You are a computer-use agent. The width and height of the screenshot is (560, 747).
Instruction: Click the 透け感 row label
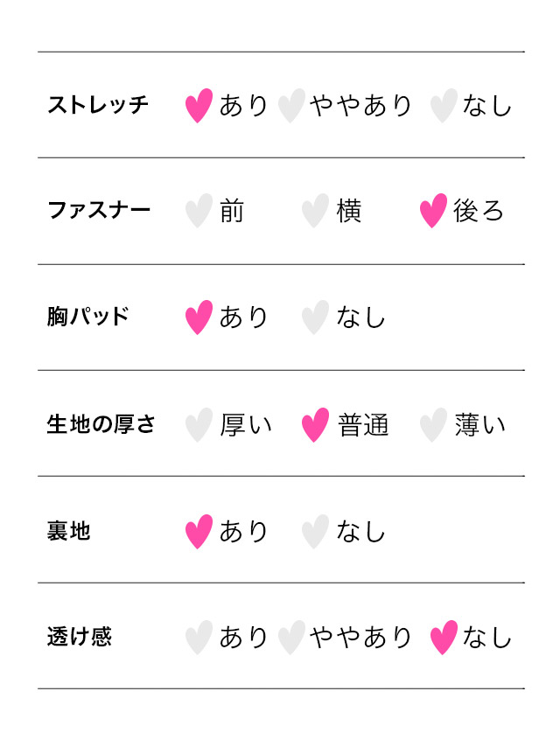pos(79,637)
